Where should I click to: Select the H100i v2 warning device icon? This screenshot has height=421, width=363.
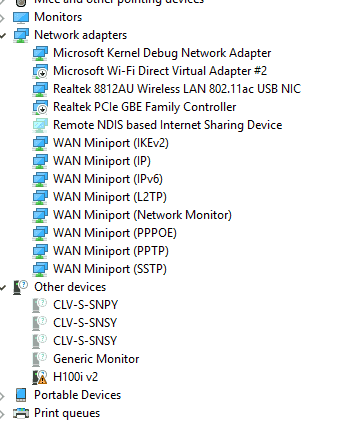[40, 377]
